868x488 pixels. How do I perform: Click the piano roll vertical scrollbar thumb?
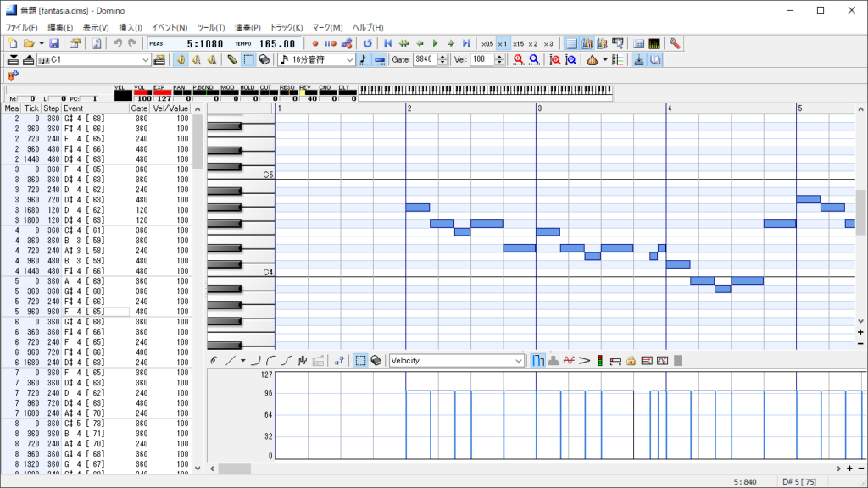coord(860,213)
